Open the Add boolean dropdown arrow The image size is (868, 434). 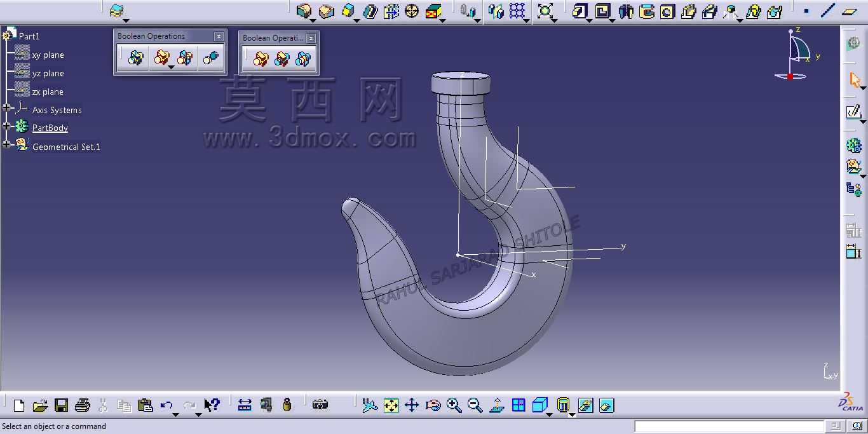[171, 67]
